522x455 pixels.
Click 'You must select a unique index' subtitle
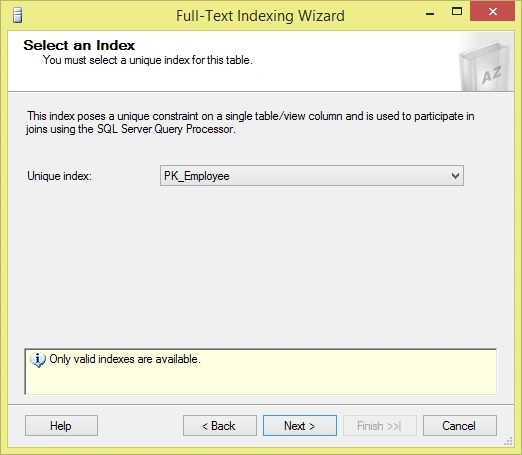(148, 60)
